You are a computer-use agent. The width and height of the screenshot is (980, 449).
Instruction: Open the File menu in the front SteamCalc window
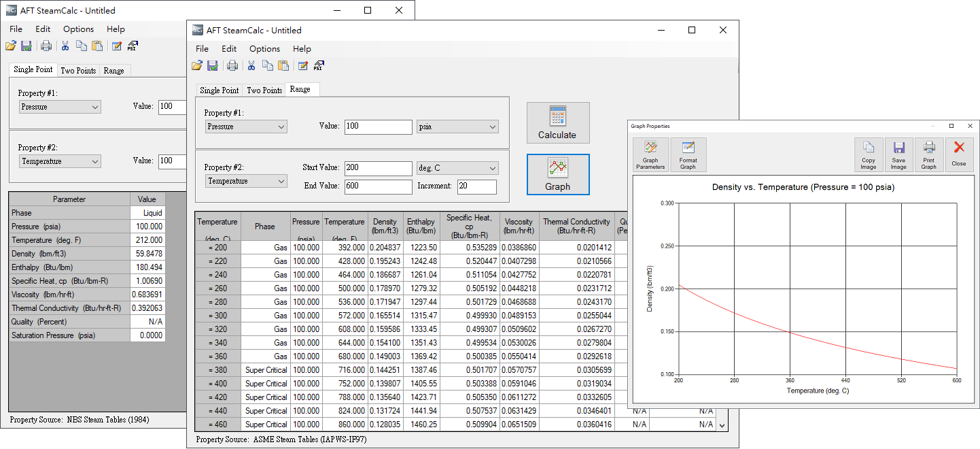[x=202, y=49]
